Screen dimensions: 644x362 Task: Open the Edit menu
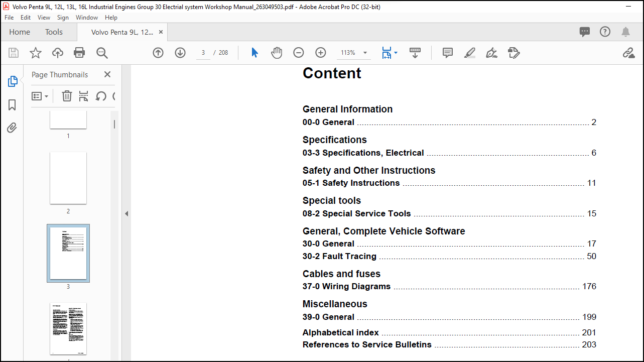tap(26, 17)
